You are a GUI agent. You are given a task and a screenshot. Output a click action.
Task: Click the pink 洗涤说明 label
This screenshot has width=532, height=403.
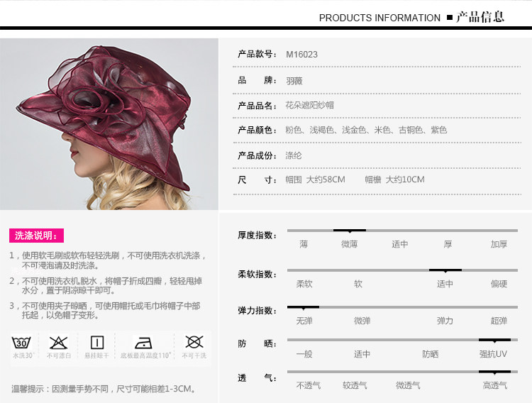pos(36,236)
